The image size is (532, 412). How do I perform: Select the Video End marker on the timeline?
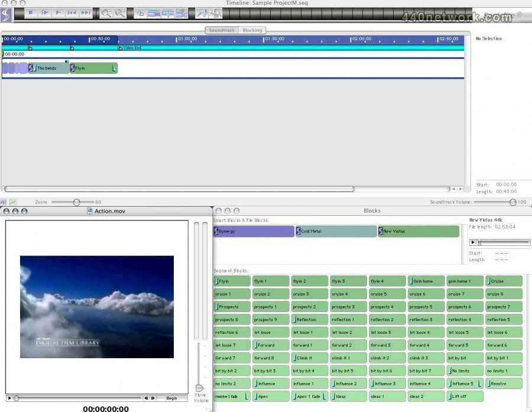(129, 48)
